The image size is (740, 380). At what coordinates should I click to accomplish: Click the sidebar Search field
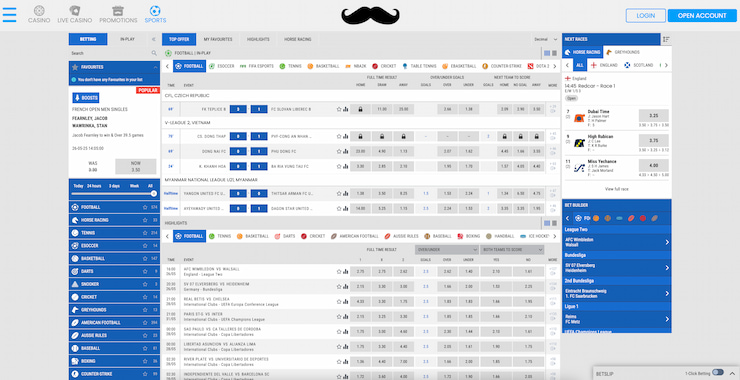click(110, 53)
